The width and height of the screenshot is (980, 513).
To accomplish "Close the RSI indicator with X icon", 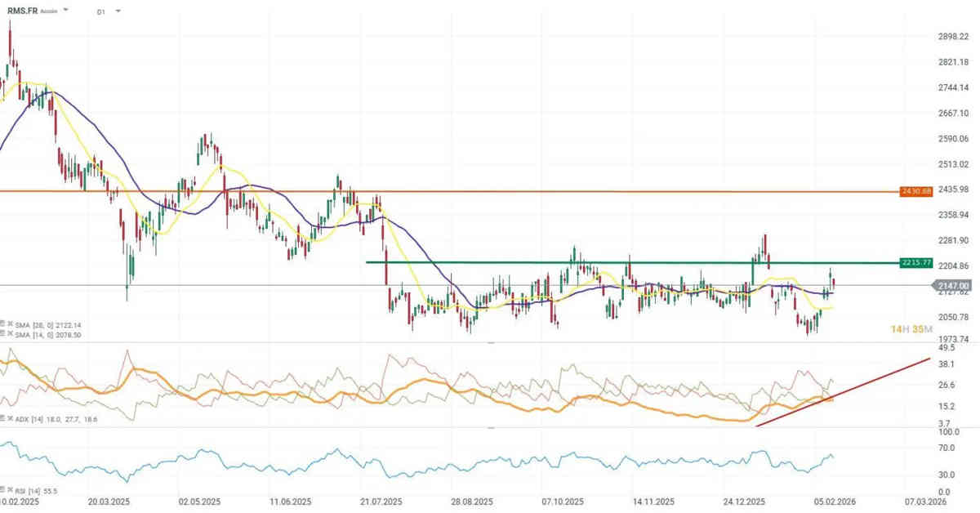I will tap(10, 488).
